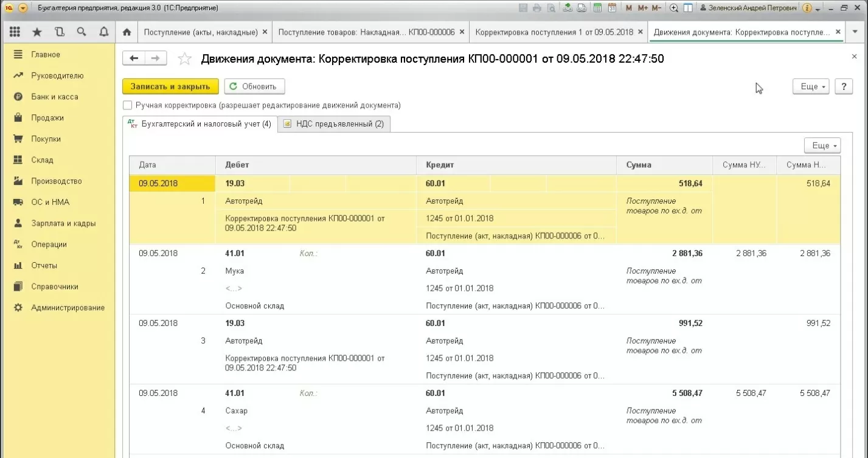Viewport: 868px width, 458px height.
Task: Click the zoom scale magnifier icon
Action: pos(674,8)
